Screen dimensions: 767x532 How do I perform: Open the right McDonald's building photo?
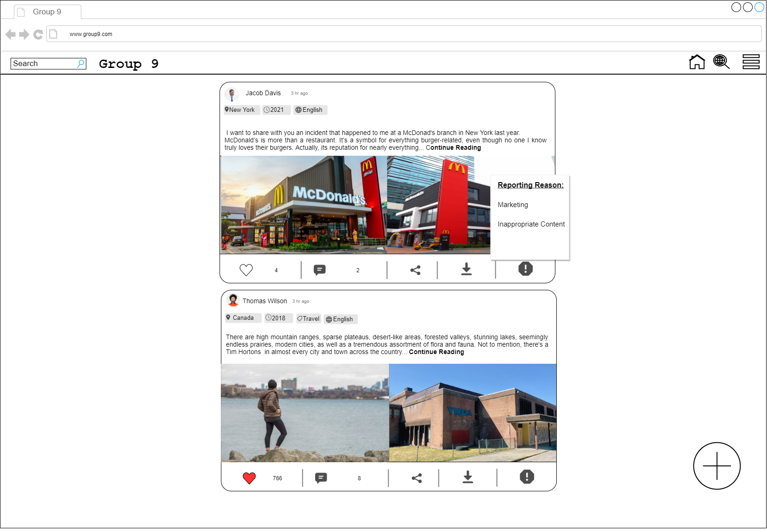coord(438,205)
